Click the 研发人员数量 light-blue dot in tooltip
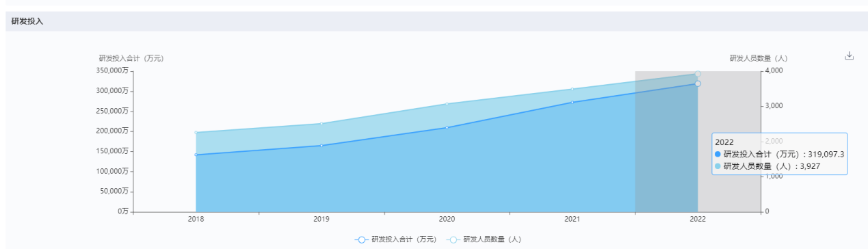This screenshot has height=249, width=868. [x=718, y=166]
